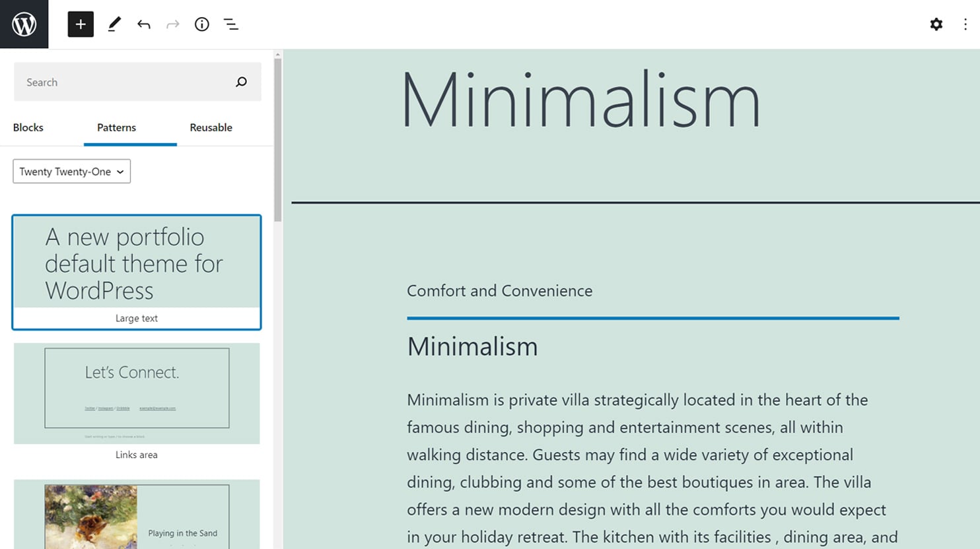
Task: Click the WordPress logo icon
Action: coord(24,24)
